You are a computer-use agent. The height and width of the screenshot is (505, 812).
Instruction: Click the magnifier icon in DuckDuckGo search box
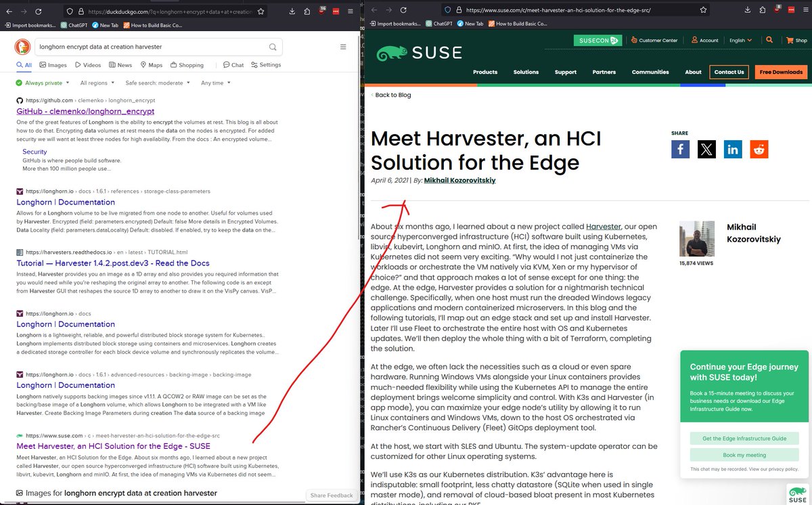[272, 47]
